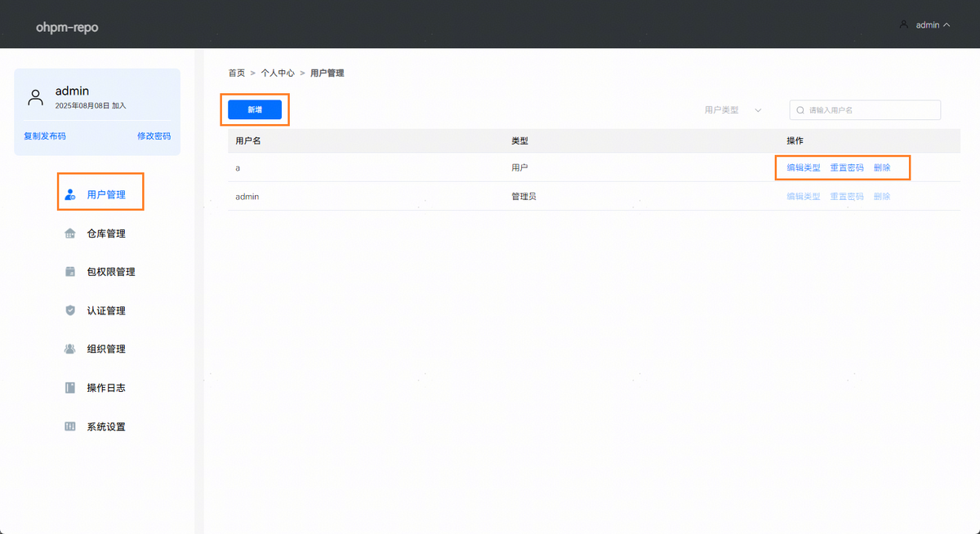Click the 仓库管理 warehouse icon

tap(70, 234)
